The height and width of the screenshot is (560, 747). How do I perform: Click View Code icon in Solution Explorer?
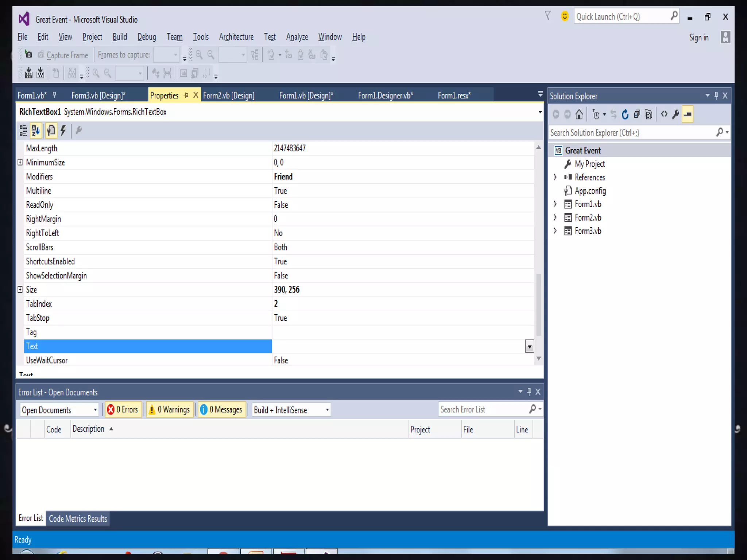coord(664,114)
